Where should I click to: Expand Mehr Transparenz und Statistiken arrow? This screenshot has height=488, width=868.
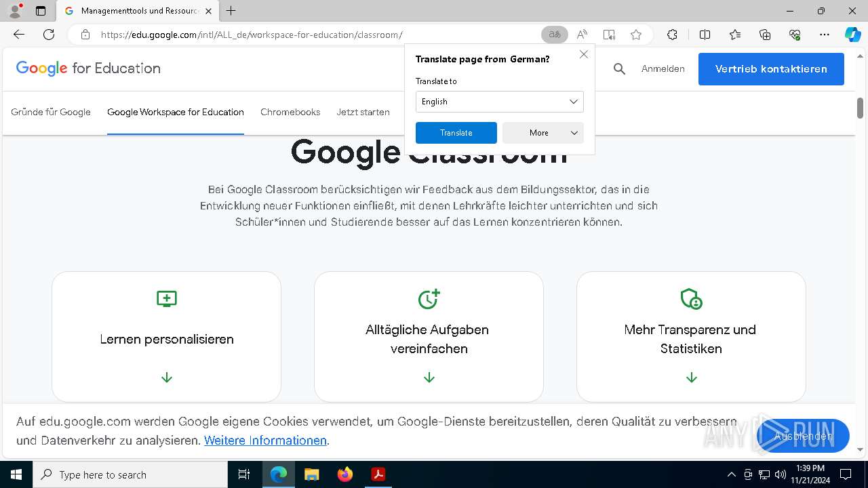tap(692, 378)
